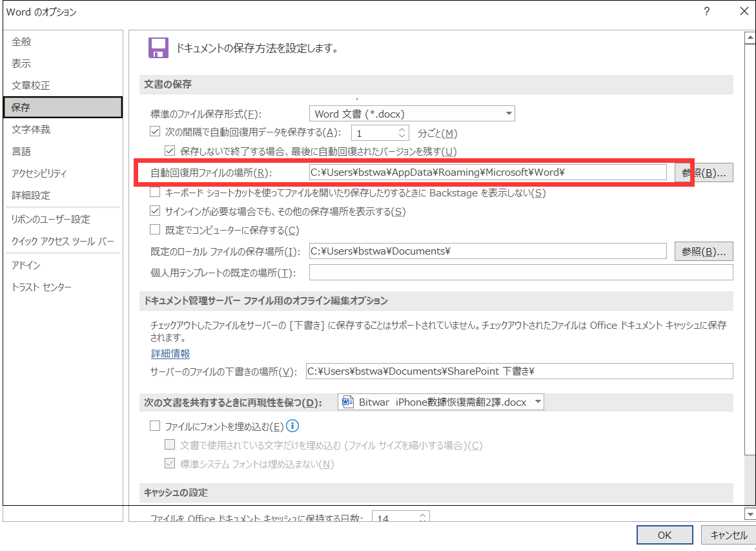This screenshot has width=756, height=551.
Task: Decrease cache retention days with the down arrow
Action: point(423,521)
